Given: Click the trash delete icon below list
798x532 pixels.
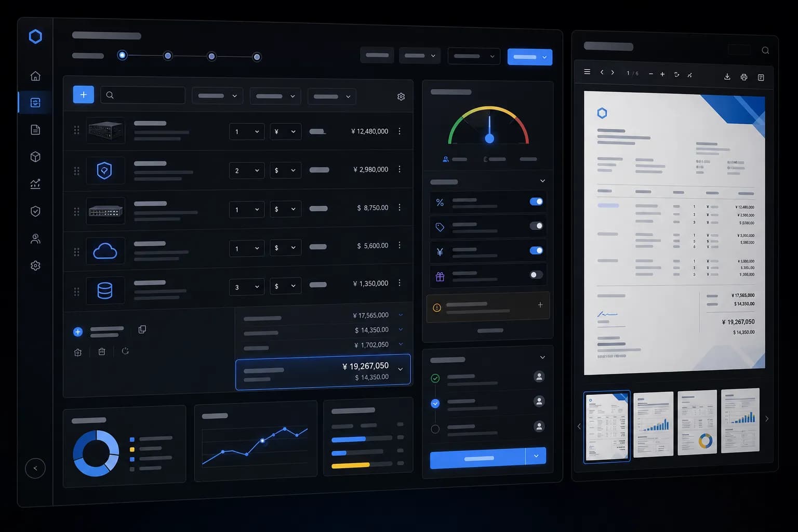Looking at the screenshot, I should tap(102, 352).
